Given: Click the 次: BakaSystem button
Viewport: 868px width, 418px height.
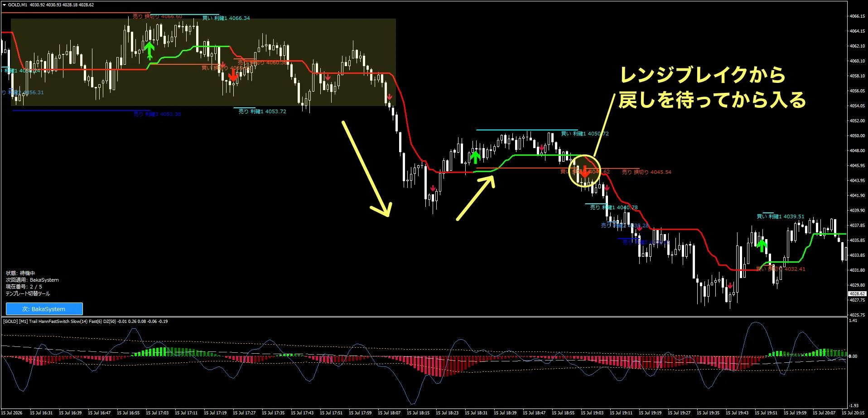Looking at the screenshot, I should click(x=44, y=309).
